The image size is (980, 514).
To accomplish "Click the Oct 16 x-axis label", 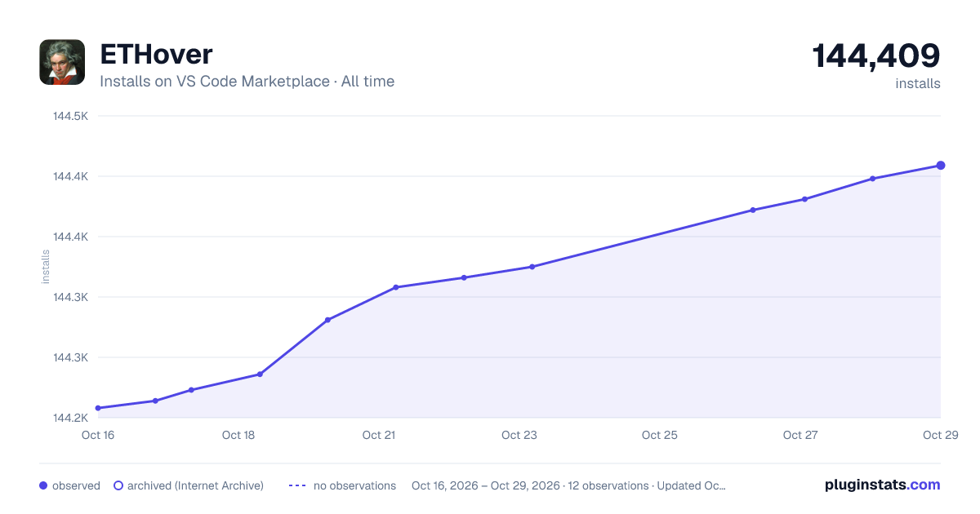I will click(98, 435).
